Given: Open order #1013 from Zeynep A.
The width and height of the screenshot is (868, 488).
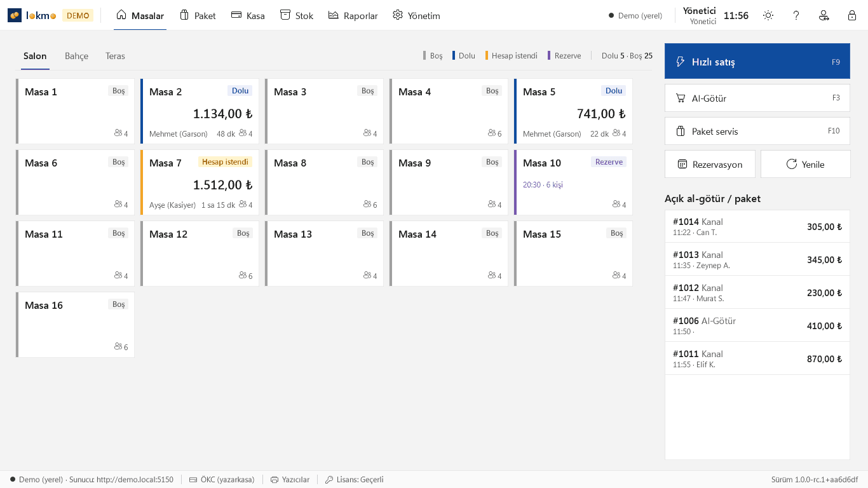Looking at the screenshot, I should (x=757, y=259).
